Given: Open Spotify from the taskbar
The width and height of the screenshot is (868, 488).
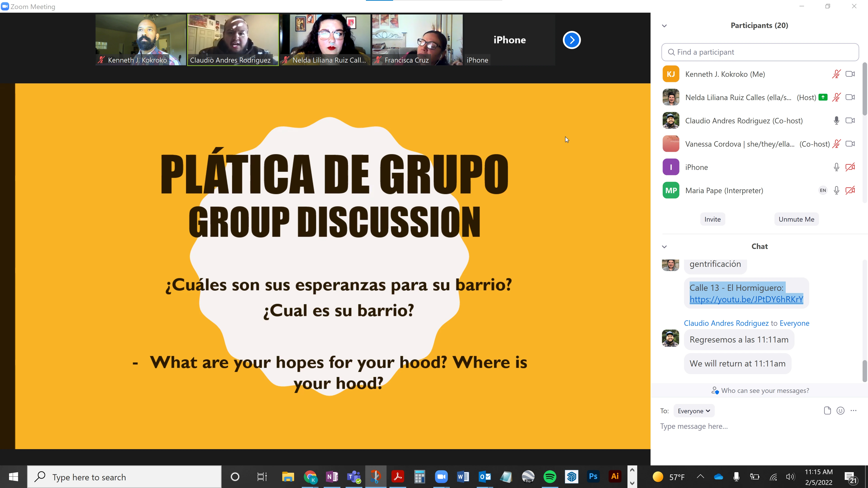Looking at the screenshot, I should point(550,476).
